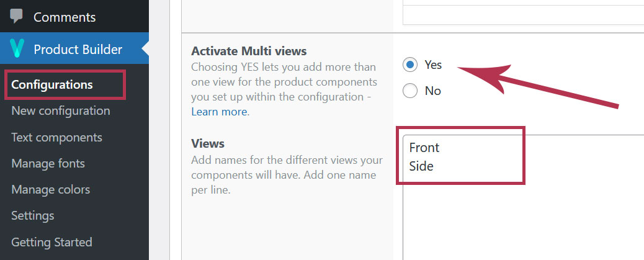Select the Yes radio button

[410, 65]
